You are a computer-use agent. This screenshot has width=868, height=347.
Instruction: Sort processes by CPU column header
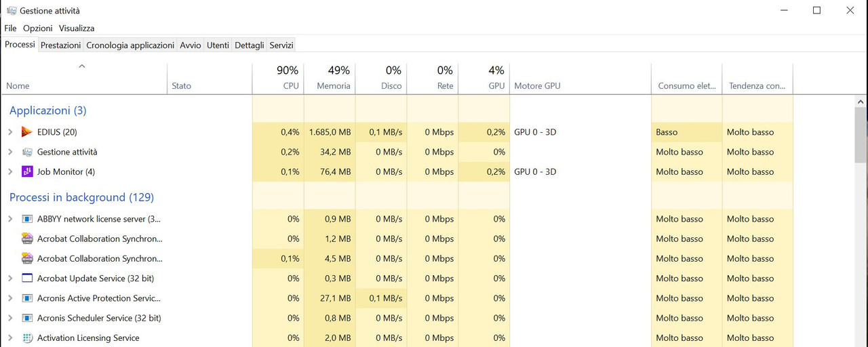[278, 79]
